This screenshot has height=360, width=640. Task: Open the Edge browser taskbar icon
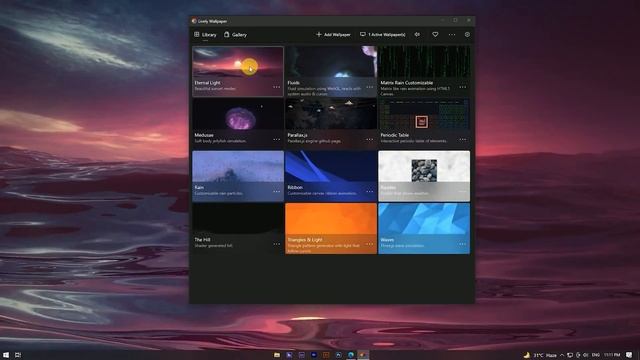pyautogui.click(x=351, y=355)
